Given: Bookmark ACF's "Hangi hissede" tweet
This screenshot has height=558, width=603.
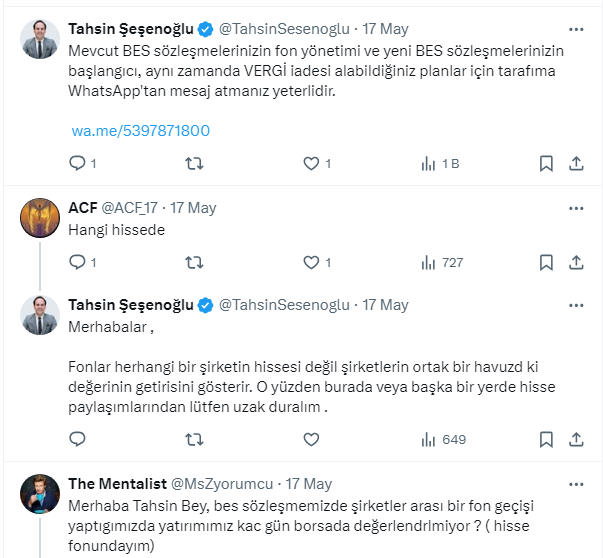Looking at the screenshot, I should click(x=546, y=262).
